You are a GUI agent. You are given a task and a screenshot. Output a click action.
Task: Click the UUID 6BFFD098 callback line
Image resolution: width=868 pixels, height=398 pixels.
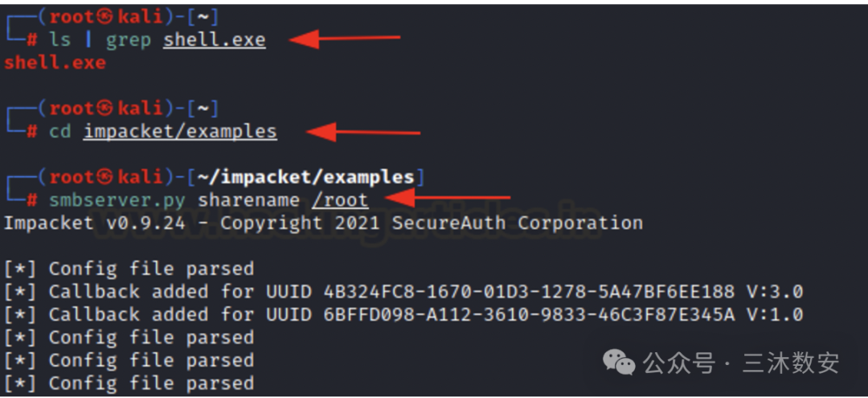[x=403, y=314]
